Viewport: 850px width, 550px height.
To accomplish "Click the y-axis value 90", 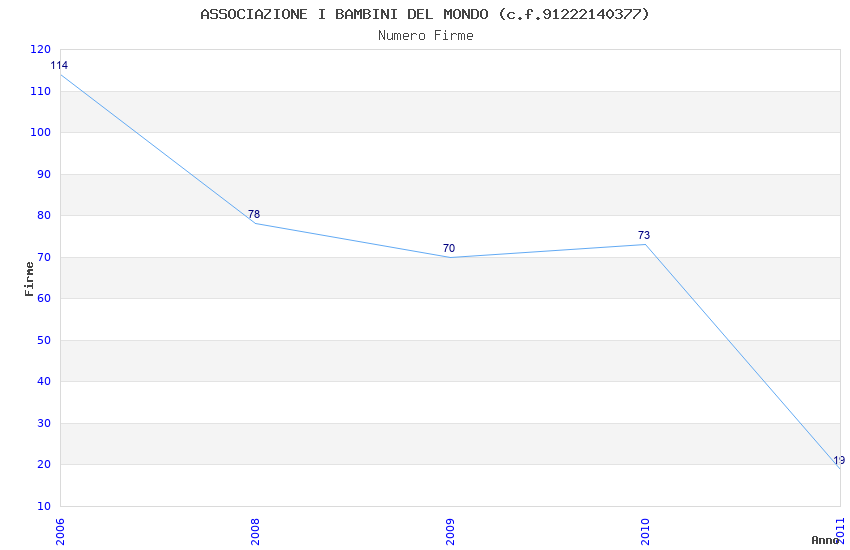I will click(44, 174).
